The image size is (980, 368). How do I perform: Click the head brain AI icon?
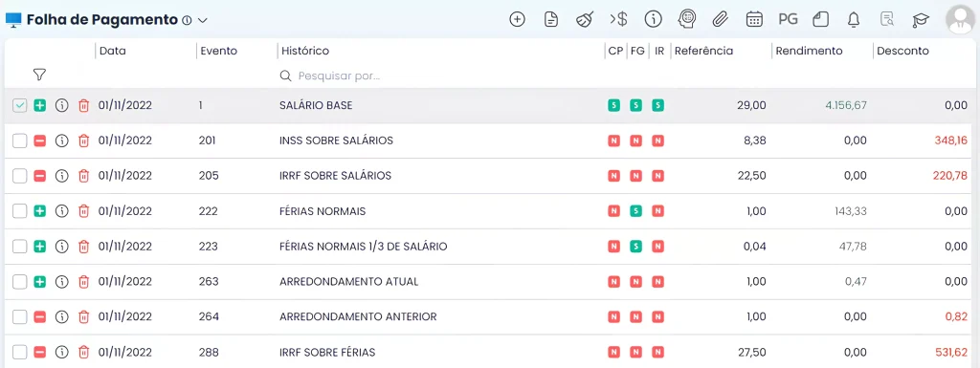pyautogui.click(x=687, y=19)
